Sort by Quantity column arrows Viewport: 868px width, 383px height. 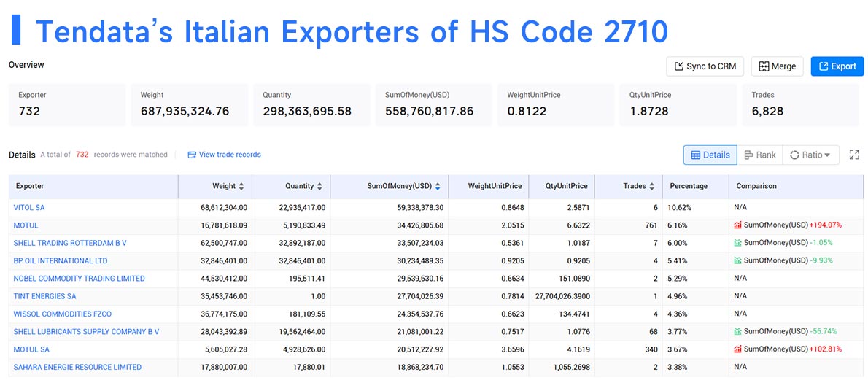coord(319,187)
